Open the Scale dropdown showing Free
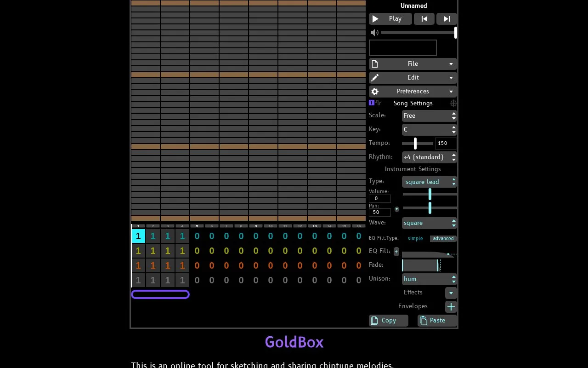The width and height of the screenshot is (588, 368). point(430,116)
